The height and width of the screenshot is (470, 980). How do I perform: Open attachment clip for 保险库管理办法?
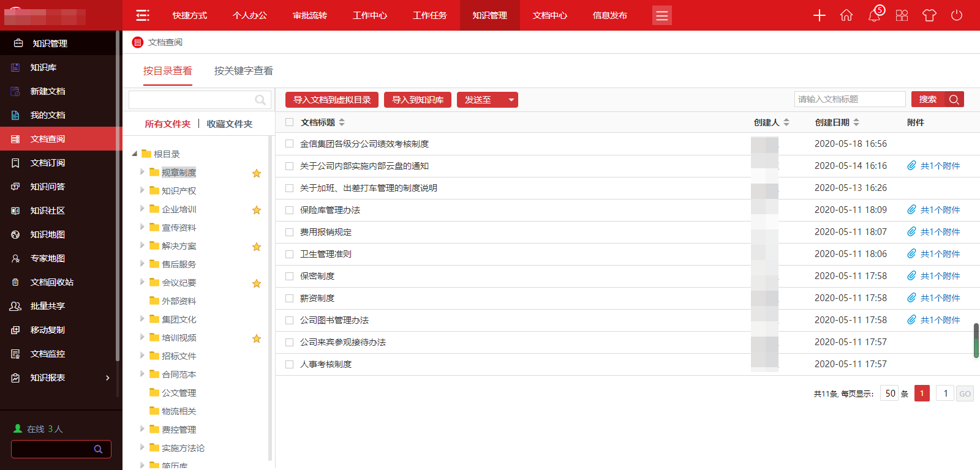tap(911, 210)
